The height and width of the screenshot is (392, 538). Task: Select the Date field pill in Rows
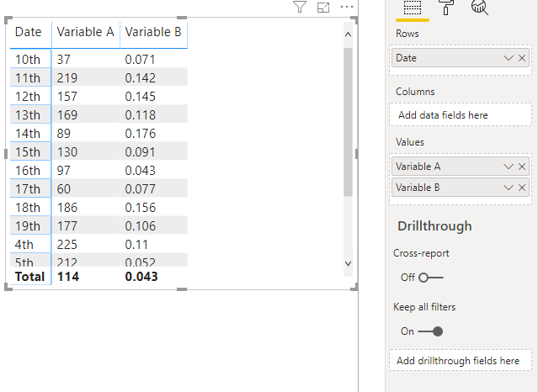tap(460, 58)
